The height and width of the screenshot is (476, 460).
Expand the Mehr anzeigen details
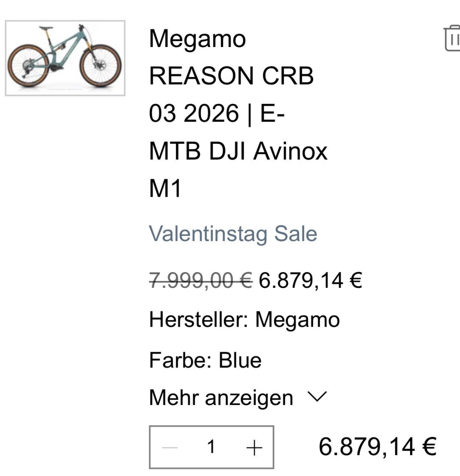(221, 398)
